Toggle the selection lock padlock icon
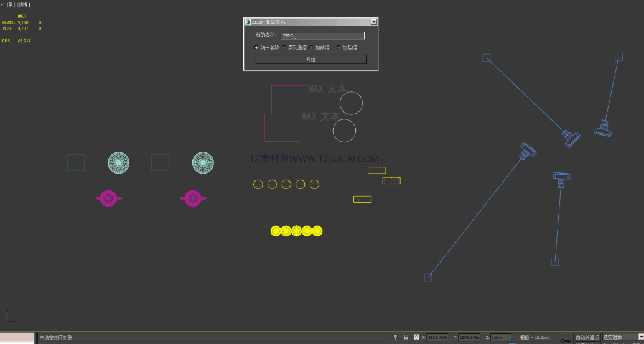The height and width of the screenshot is (344, 644). pos(406,337)
